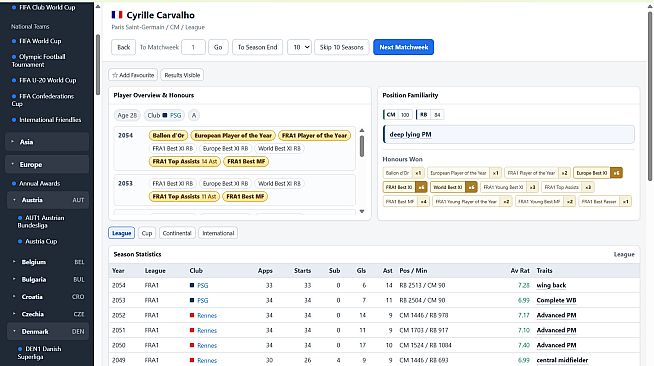The image size is (654, 366).
Task: Click the Add Favourite star button
Action: point(133,75)
